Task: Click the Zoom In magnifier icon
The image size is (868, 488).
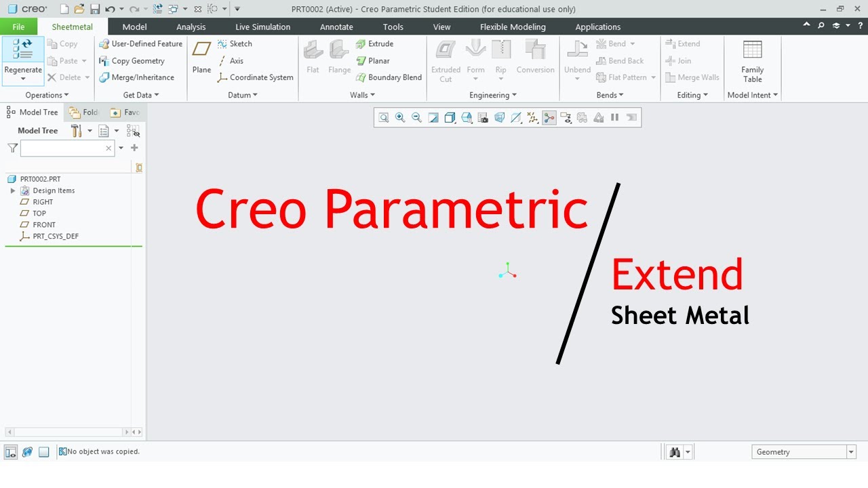Action: [400, 117]
